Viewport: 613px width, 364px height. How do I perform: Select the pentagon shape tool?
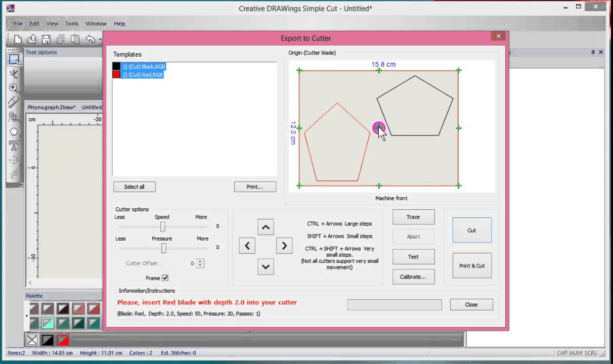point(14,131)
